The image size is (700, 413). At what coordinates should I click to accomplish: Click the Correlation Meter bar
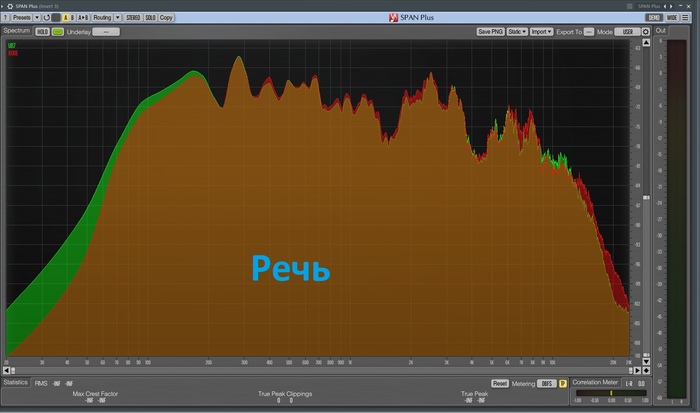click(x=611, y=393)
